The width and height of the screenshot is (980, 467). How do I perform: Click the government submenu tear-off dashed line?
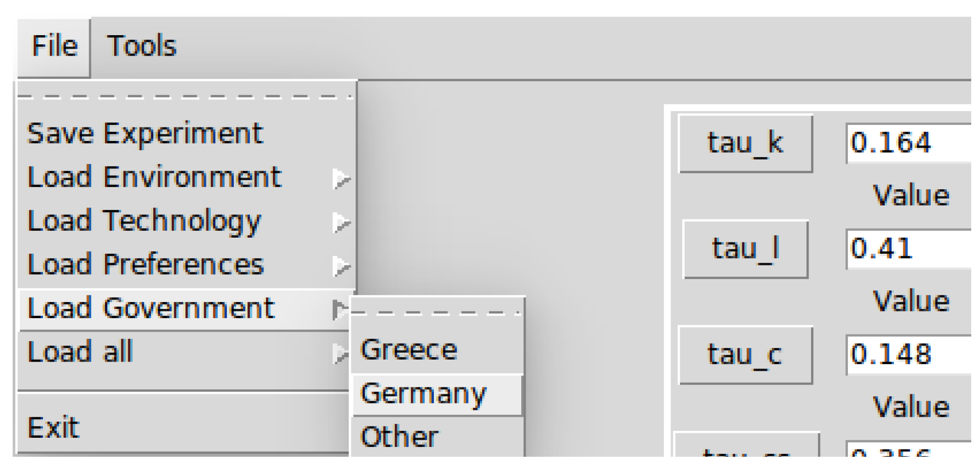pos(437,313)
